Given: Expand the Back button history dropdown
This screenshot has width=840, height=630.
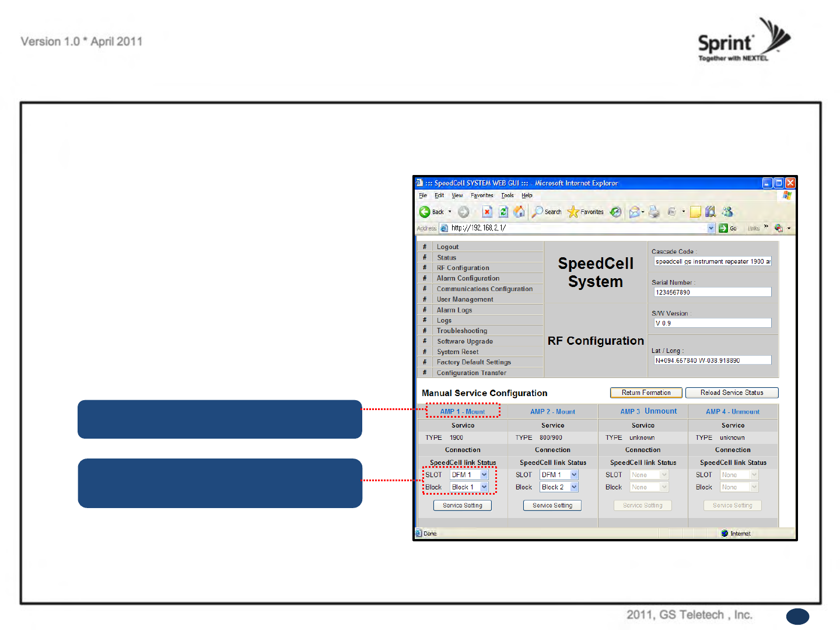Looking at the screenshot, I should [x=450, y=212].
